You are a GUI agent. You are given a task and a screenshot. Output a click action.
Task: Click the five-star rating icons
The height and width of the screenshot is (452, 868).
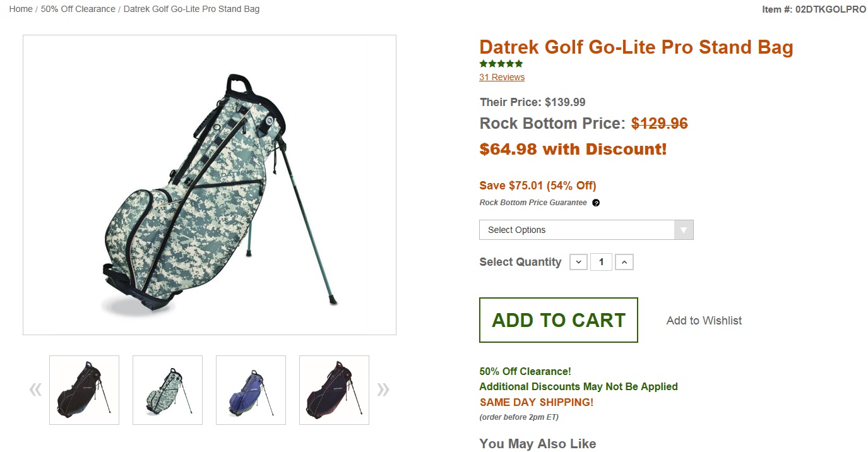tap(501, 64)
